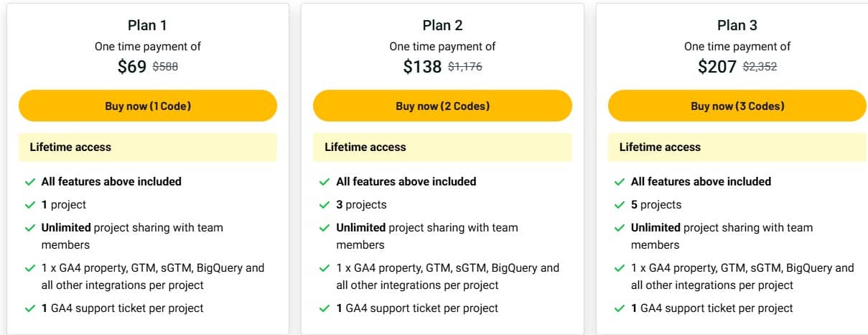Click checkmark beside Plan 1 '1 project'
Screen dimensions: 868x335
pyautogui.click(x=30, y=205)
